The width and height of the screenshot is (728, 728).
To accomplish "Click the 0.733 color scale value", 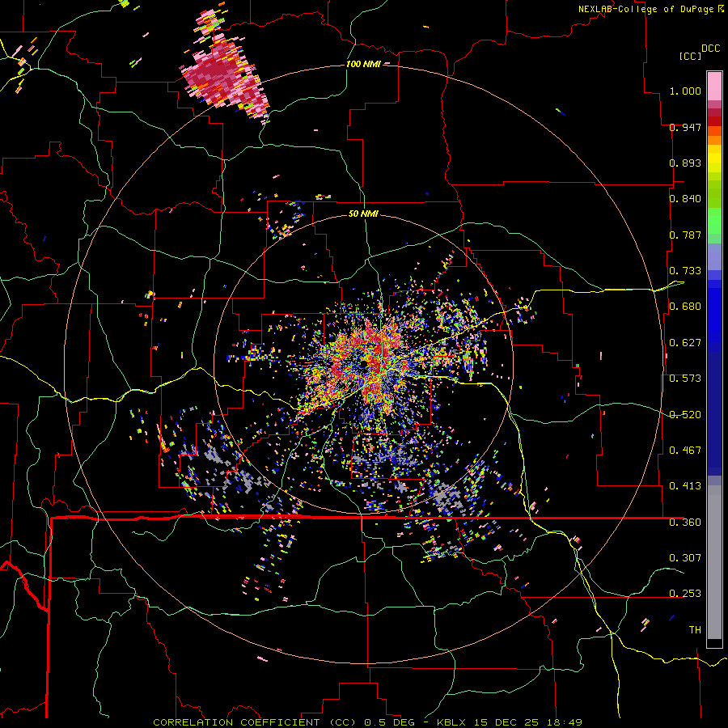I will tap(685, 271).
